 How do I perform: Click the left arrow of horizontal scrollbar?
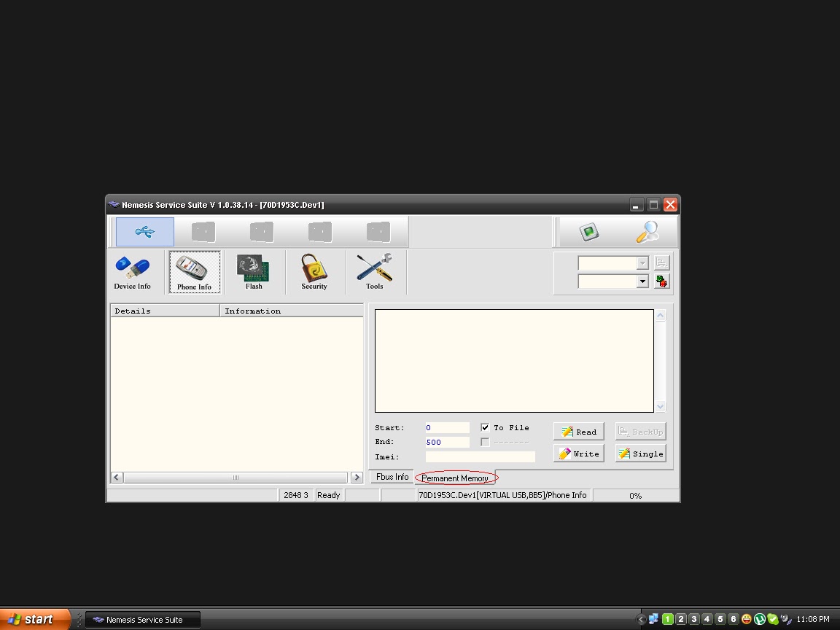[117, 478]
